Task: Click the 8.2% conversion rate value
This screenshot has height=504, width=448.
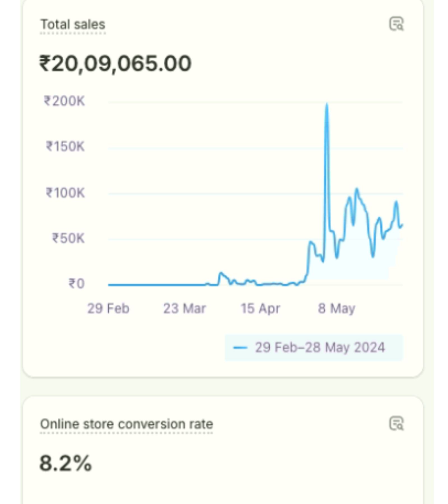Action: click(x=66, y=463)
